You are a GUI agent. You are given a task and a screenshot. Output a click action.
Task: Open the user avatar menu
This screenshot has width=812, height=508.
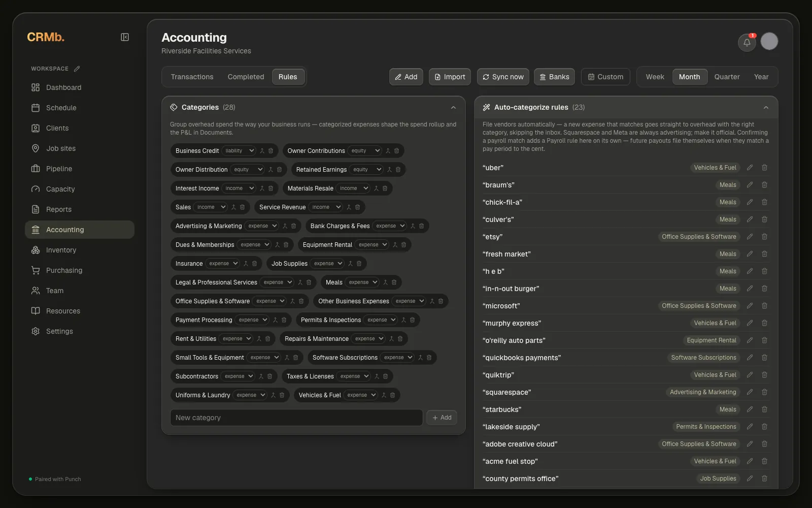click(769, 41)
